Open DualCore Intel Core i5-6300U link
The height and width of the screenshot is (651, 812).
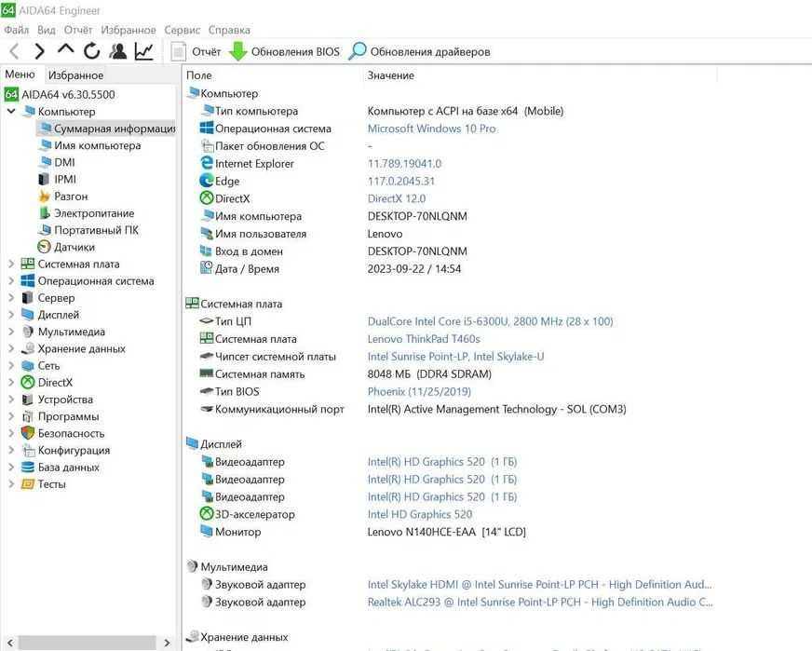(490, 321)
